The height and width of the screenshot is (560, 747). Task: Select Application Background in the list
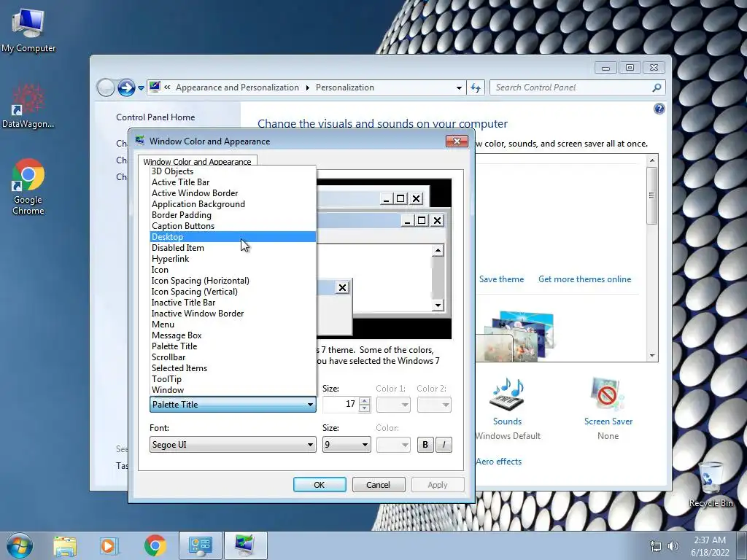(x=233, y=204)
